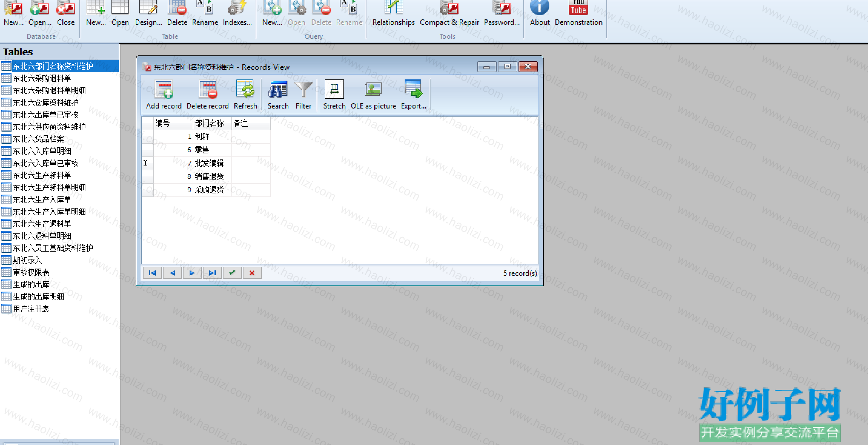Export... the records
The width and height of the screenshot is (868, 445).
[x=413, y=95]
